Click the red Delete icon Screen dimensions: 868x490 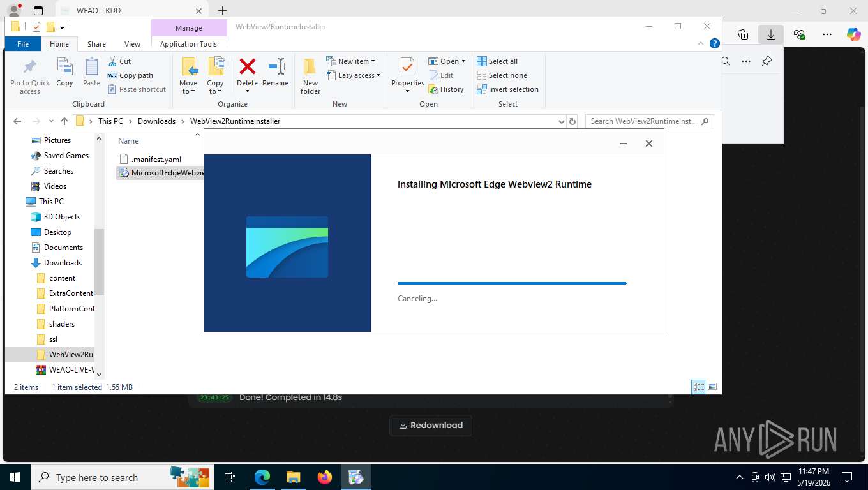247,66
